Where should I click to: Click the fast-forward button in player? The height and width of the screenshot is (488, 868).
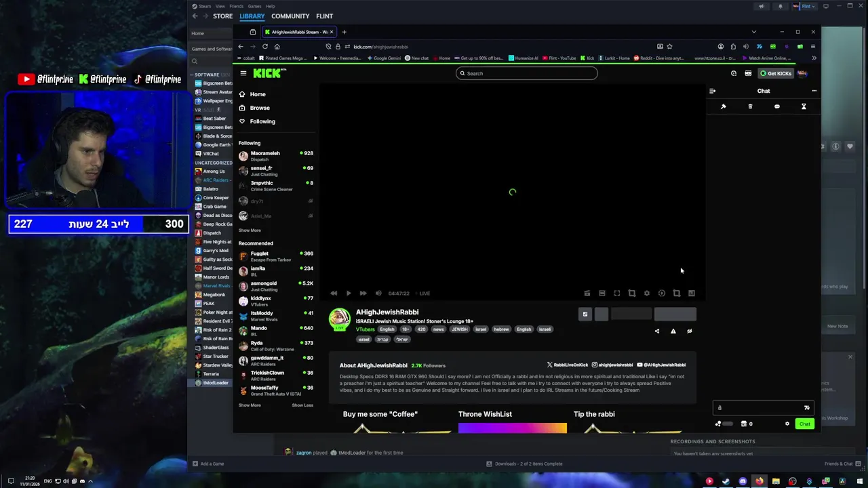click(x=363, y=293)
